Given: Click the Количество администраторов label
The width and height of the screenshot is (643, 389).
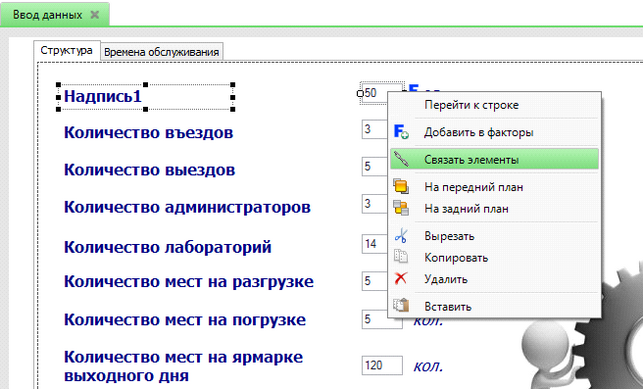Looking at the screenshot, I should (x=187, y=207).
